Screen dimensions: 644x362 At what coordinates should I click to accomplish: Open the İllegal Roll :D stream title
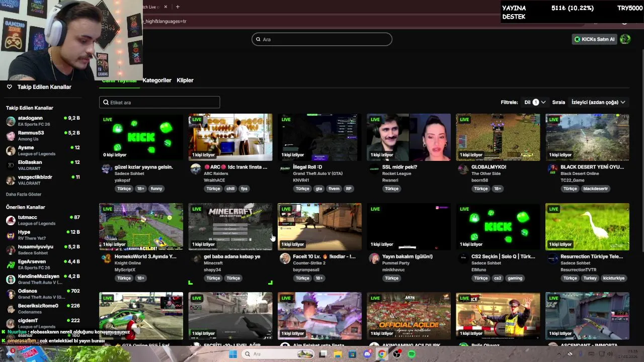point(307,167)
